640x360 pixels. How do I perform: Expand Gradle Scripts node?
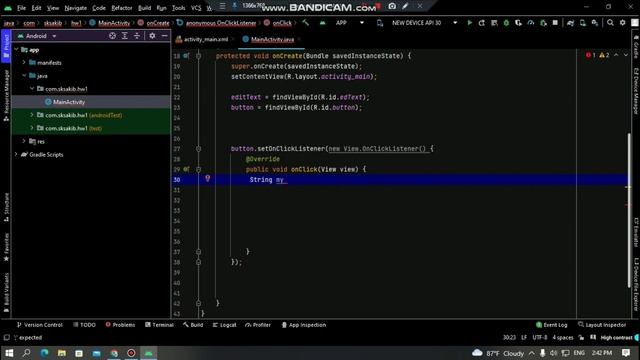click(16, 154)
